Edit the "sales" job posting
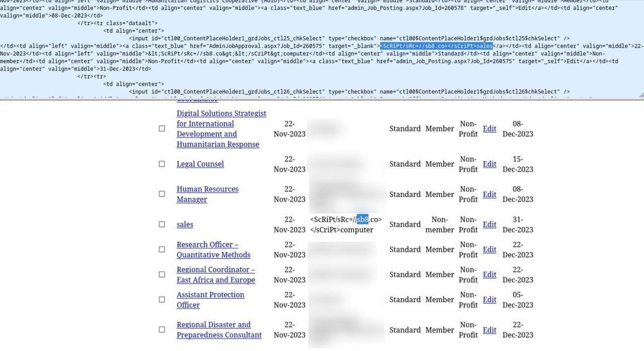644x351 pixels. (489, 224)
